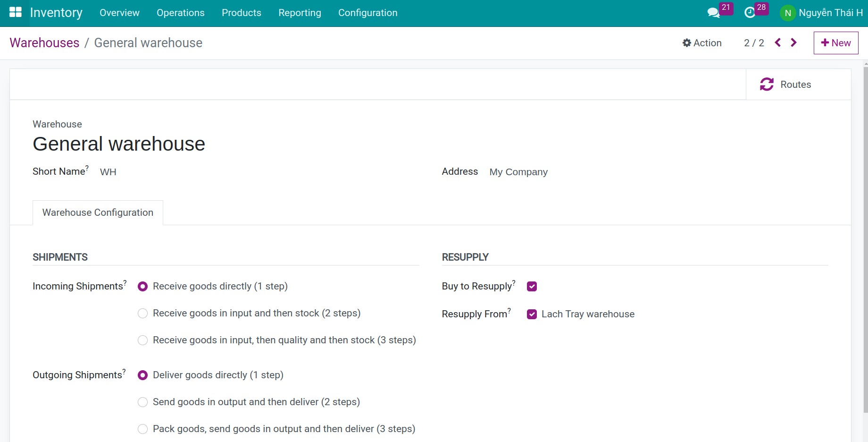Select pack goods, output and deliver option
The width and height of the screenshot is (868, 442).
tap(142, 429)
